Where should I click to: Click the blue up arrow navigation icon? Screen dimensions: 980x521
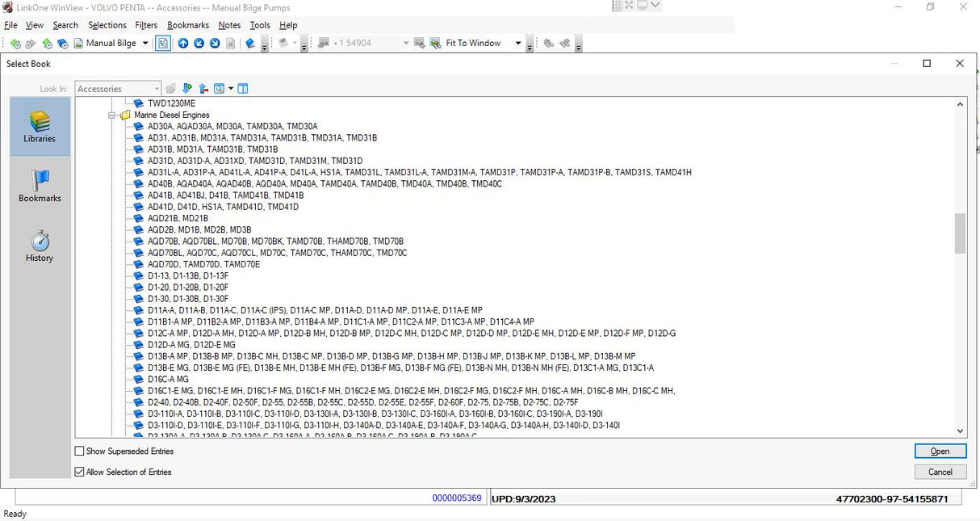click(x=183, y=44)
